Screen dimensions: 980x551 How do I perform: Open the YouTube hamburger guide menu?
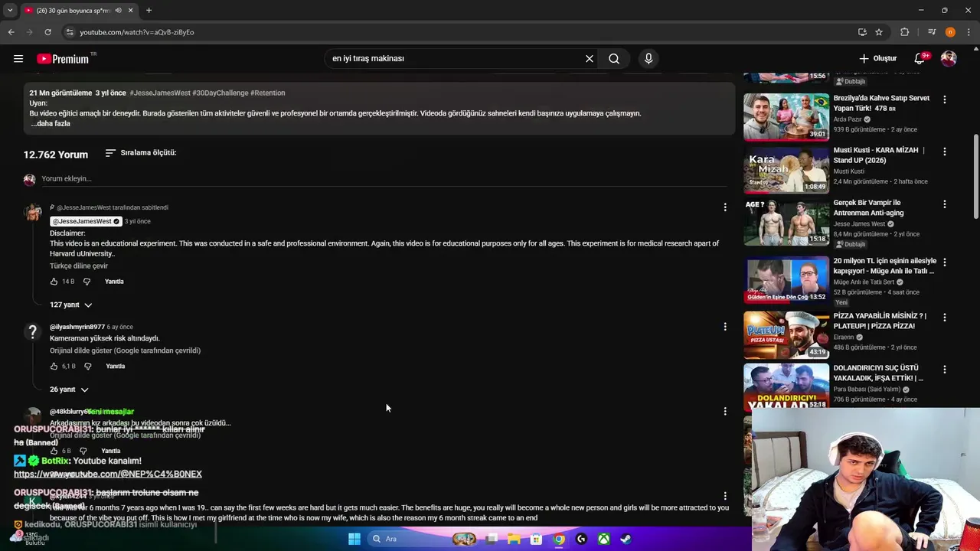18,58
